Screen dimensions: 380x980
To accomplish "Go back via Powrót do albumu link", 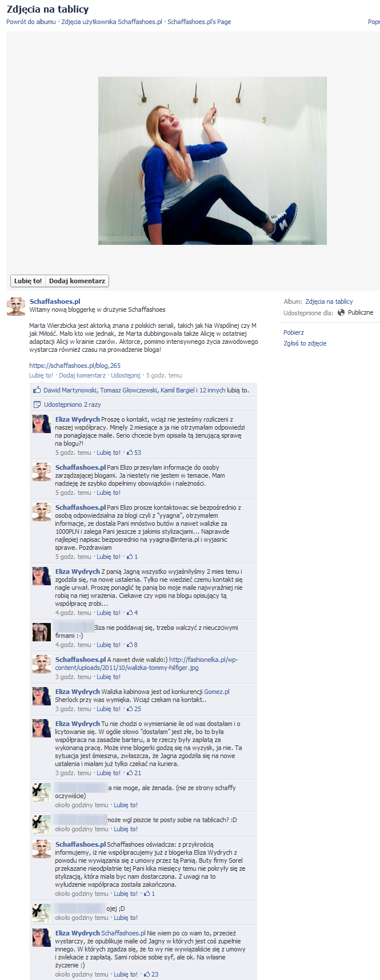I will 31,22.
